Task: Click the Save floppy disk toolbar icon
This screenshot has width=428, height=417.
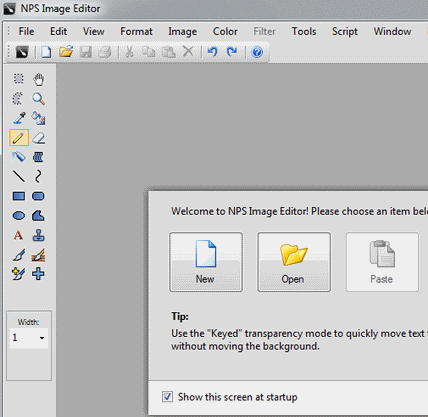Action: (x=86, y=52)
